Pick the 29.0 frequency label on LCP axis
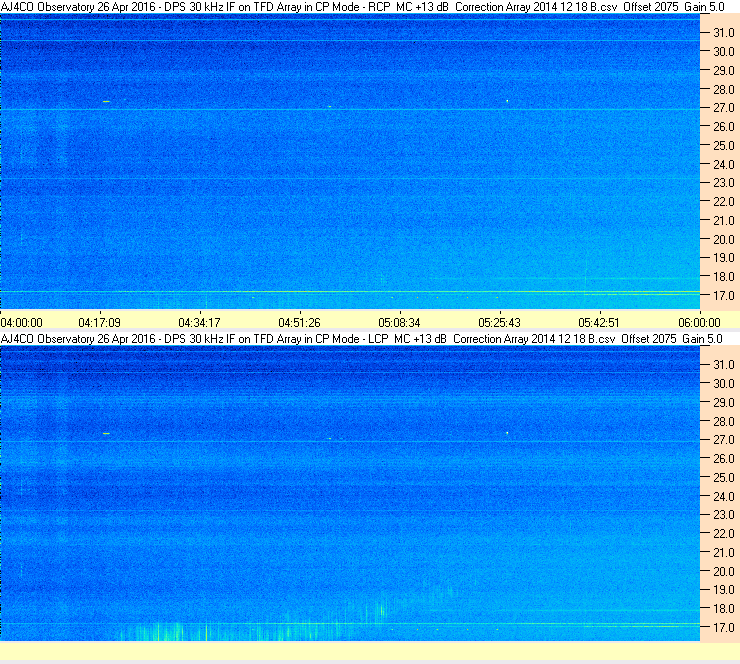 click(724, 403)
